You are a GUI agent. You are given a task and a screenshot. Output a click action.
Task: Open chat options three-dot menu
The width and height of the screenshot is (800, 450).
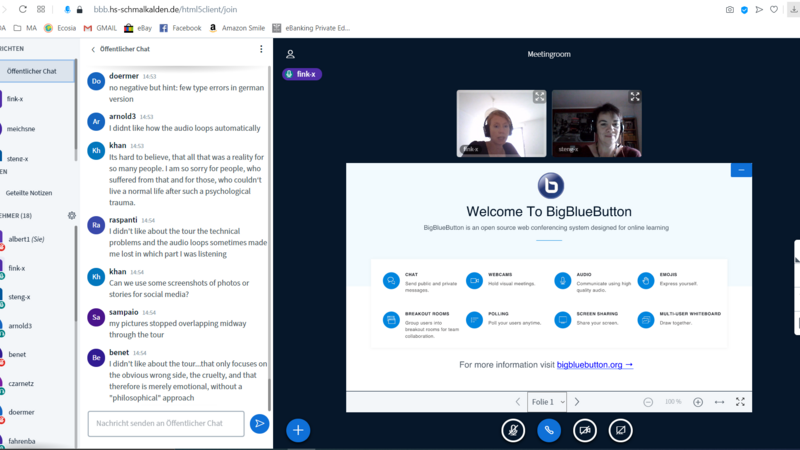pos(261,49)
